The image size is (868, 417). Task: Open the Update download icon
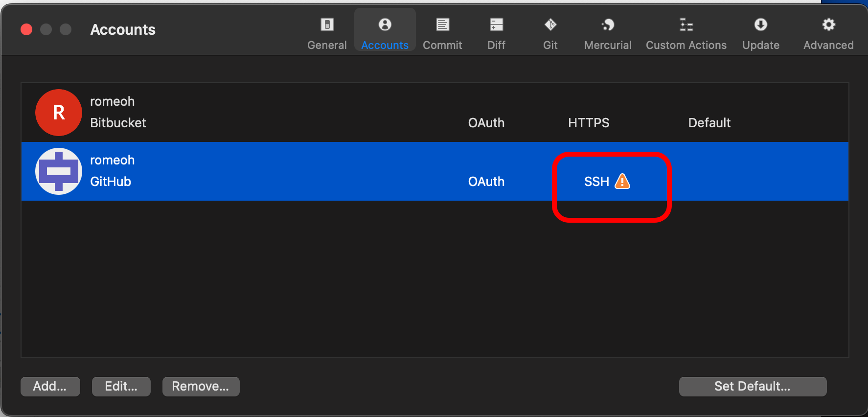(761, 24)
